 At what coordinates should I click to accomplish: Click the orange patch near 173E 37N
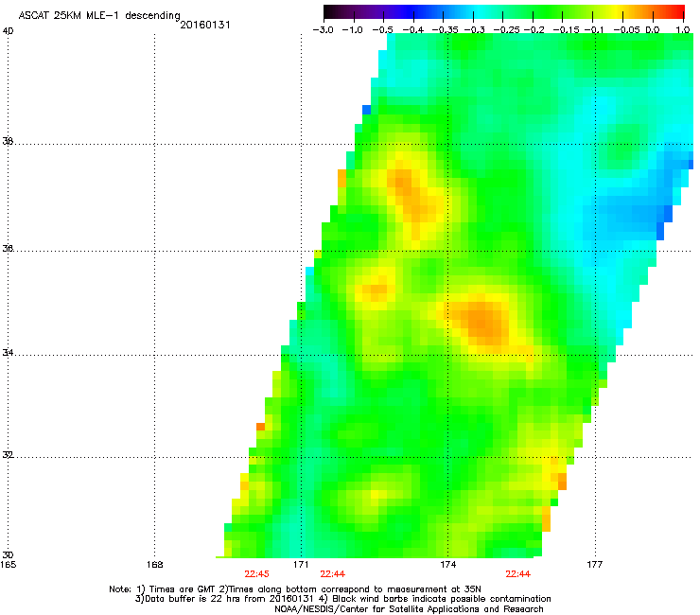pos(409,192)
